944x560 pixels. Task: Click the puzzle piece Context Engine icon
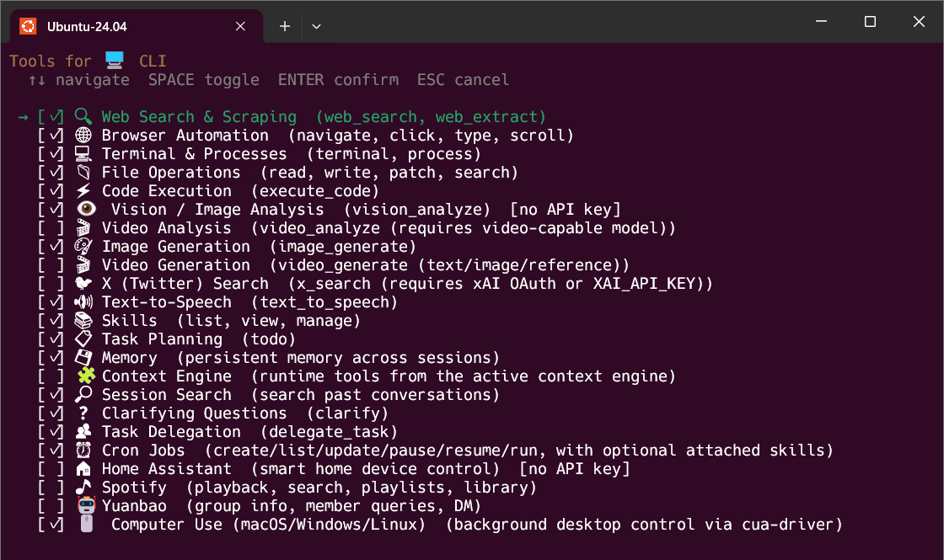pyautogui.click(x=87, y=376)
